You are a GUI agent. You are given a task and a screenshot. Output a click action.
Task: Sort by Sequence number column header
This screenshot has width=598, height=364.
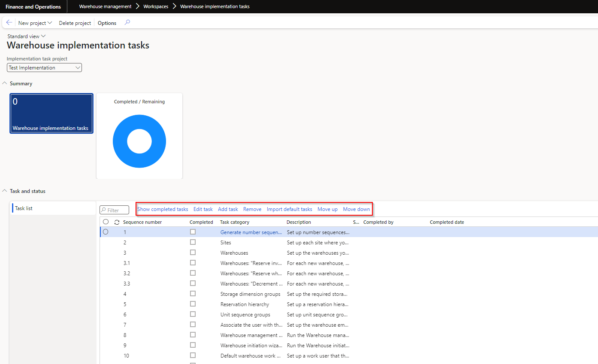coord(142,222)
